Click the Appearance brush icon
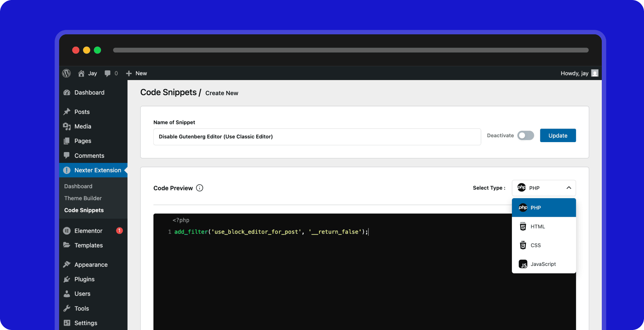 coord(67,265)
